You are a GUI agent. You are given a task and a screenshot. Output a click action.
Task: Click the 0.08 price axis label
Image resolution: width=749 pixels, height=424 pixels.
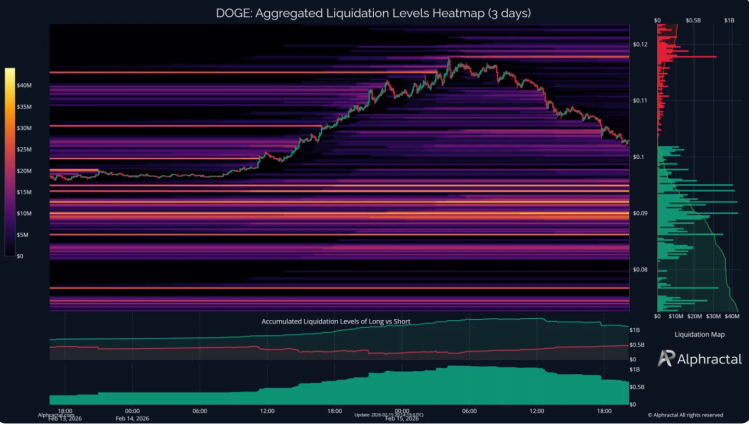click(x=640, y=269)
